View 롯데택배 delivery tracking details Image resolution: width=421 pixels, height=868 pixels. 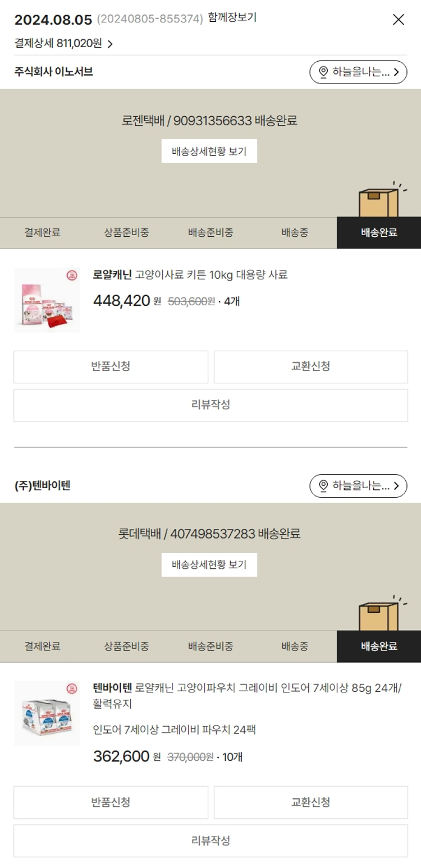209,564
